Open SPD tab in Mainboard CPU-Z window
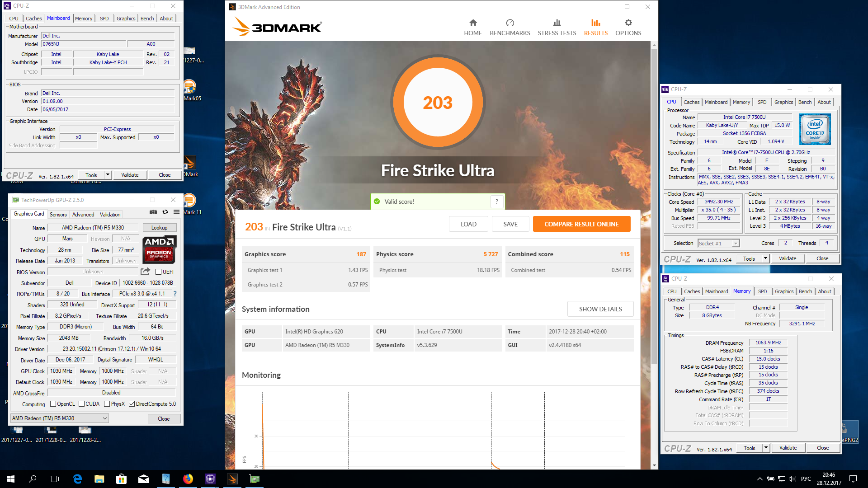This screenshot has height=488, width=868. click(x=104, y=19)
